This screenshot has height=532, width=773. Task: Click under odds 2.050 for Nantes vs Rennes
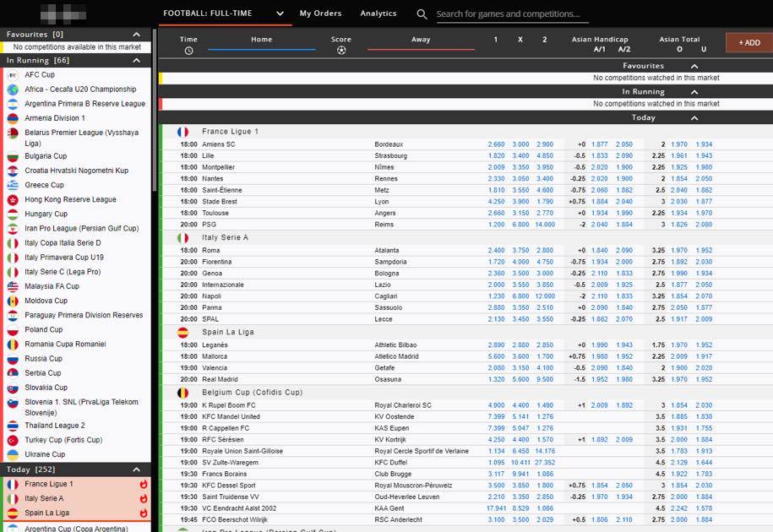[704, 179]
